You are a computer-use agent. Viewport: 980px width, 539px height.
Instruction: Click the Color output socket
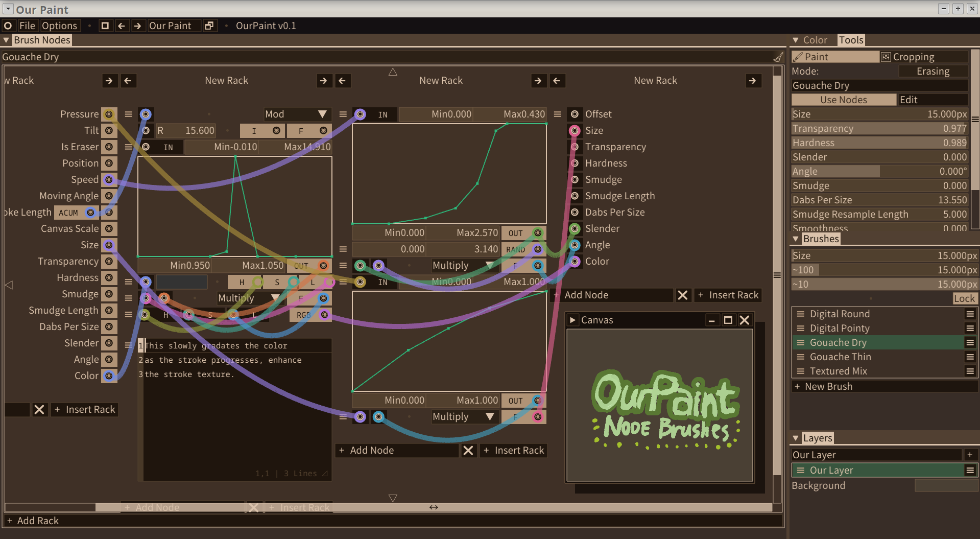point(575,262)
